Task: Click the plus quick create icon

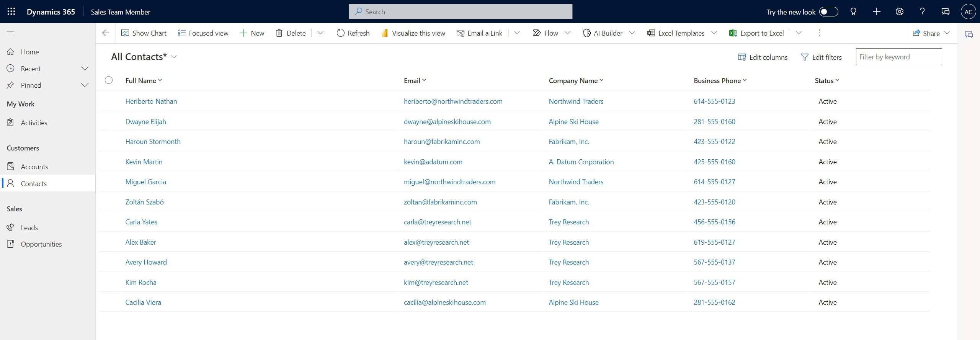Action: [x=876, y=11]
